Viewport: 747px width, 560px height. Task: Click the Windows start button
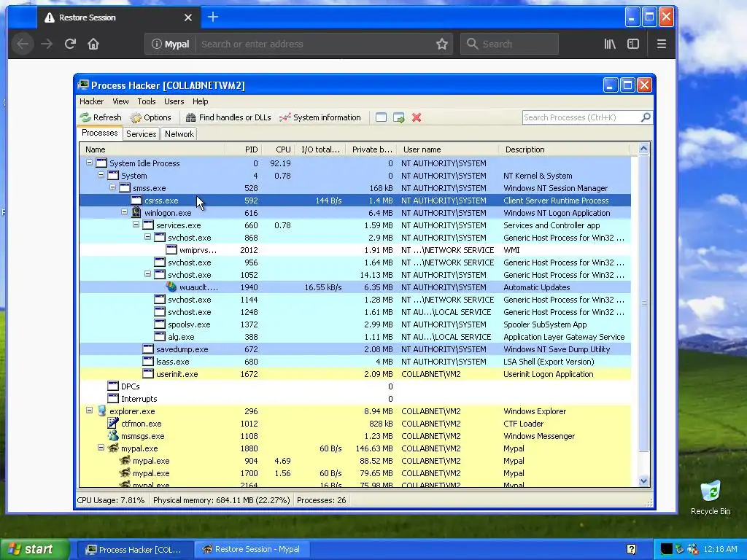pyautogui.click(x=34, y=550)
